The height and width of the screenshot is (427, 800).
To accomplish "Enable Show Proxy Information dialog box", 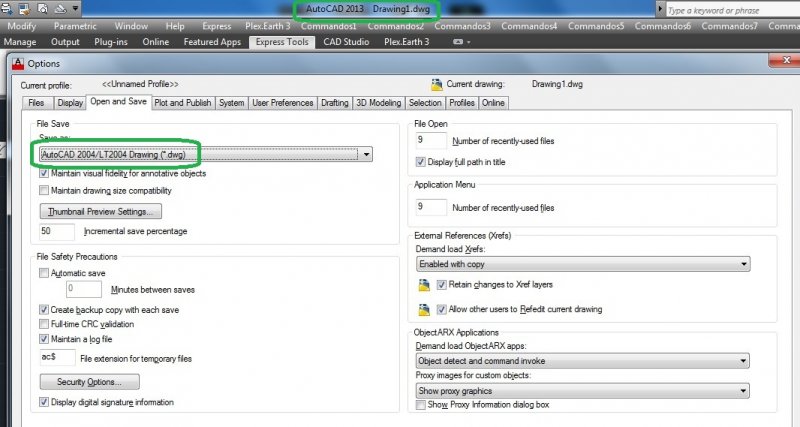I will tap(420, 405).
